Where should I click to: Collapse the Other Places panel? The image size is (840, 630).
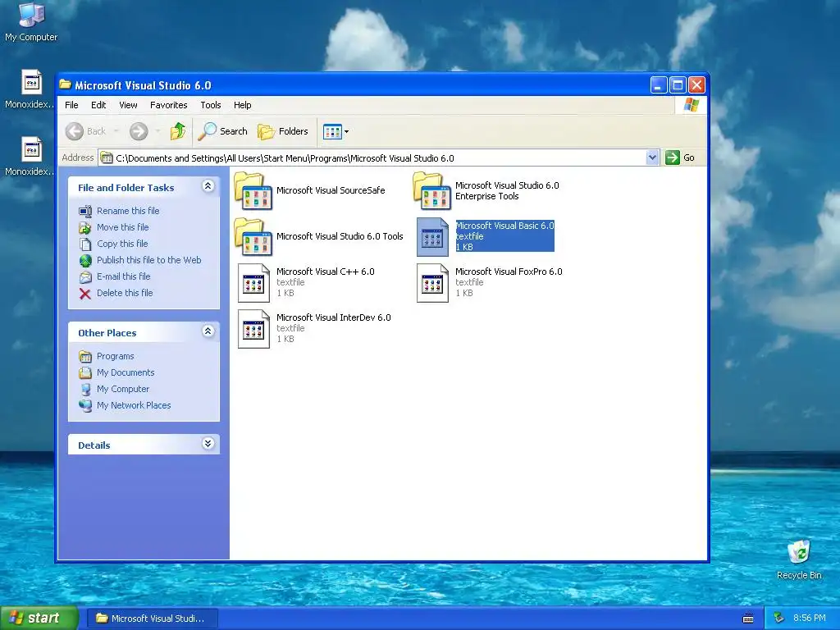point(208,331)
